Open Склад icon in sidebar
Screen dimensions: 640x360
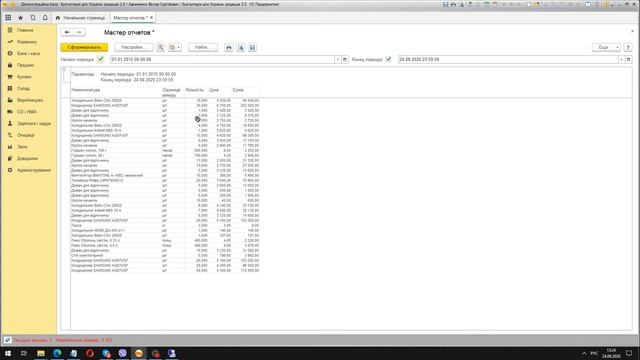pos(10,89)
